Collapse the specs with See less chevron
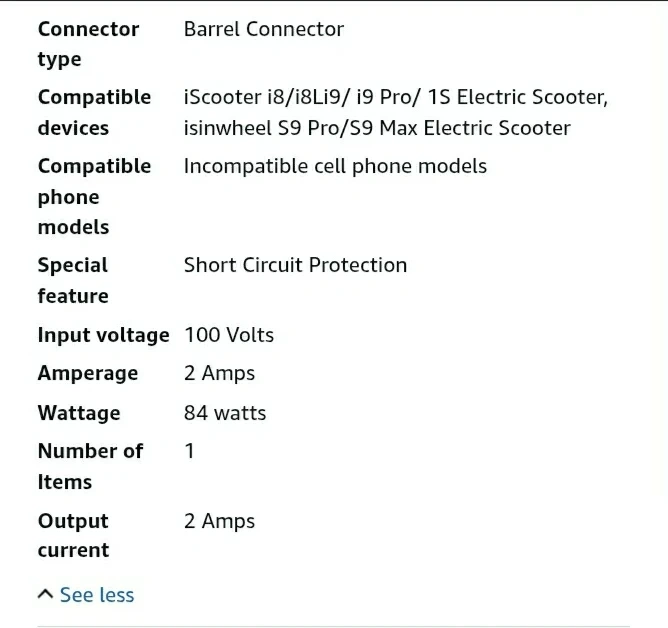 (x=45, y=595)
